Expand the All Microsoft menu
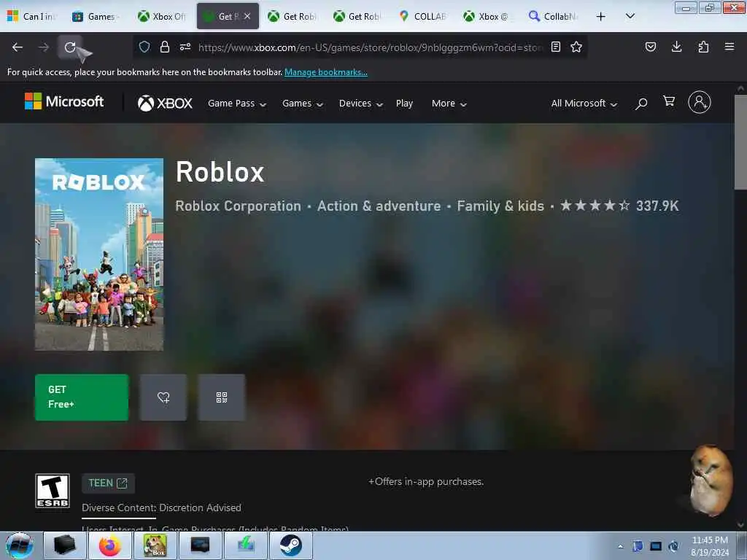 pos(584,104)
